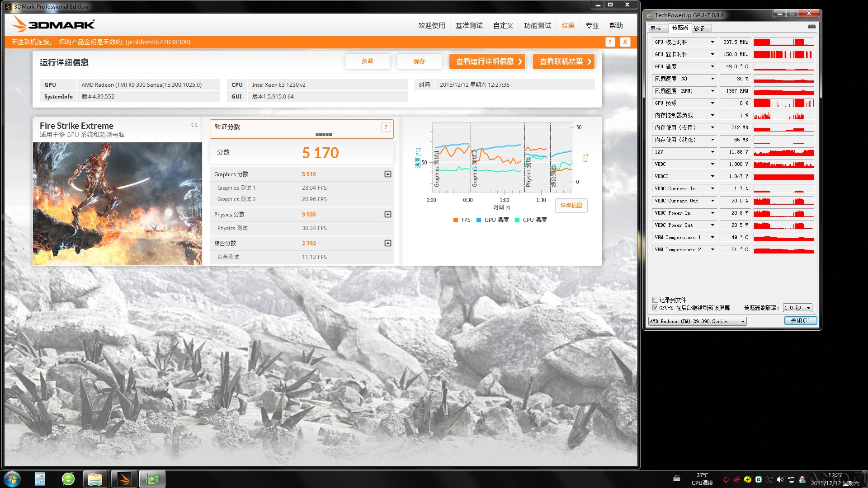Open the 专业 menu tab
Viewport: 868px width, 488px height.
(592, 26)
